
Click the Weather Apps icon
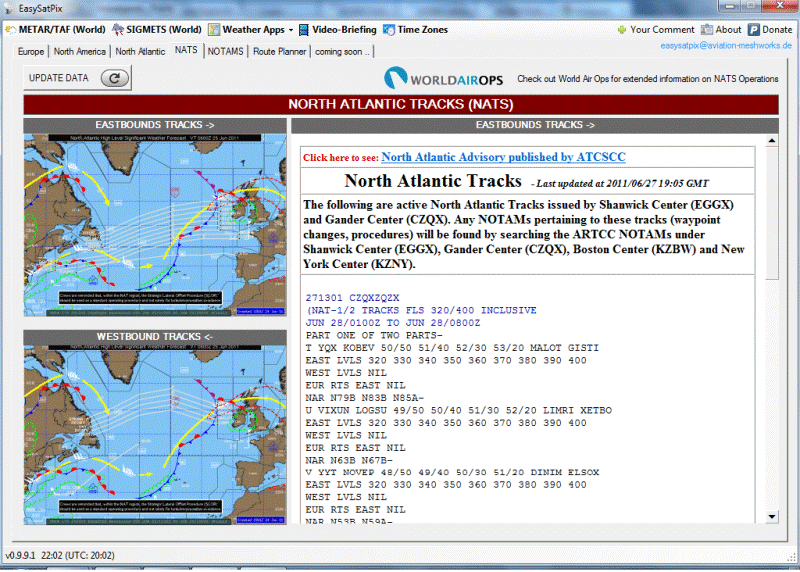214,30
